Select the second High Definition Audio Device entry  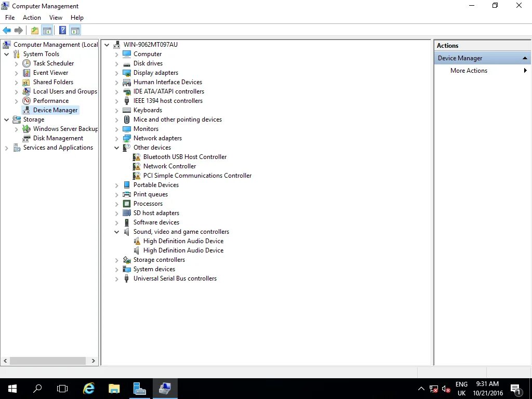click(183, 250)
